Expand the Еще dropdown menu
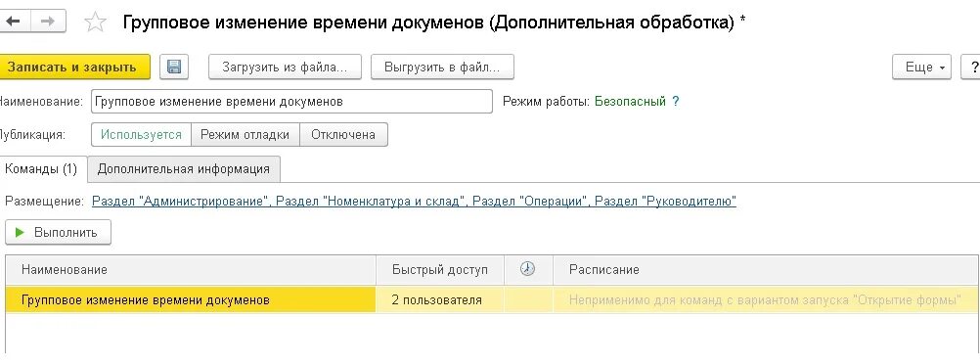This screenshot has width=980, height=364. pyautogui.click(x=922, y=67)
